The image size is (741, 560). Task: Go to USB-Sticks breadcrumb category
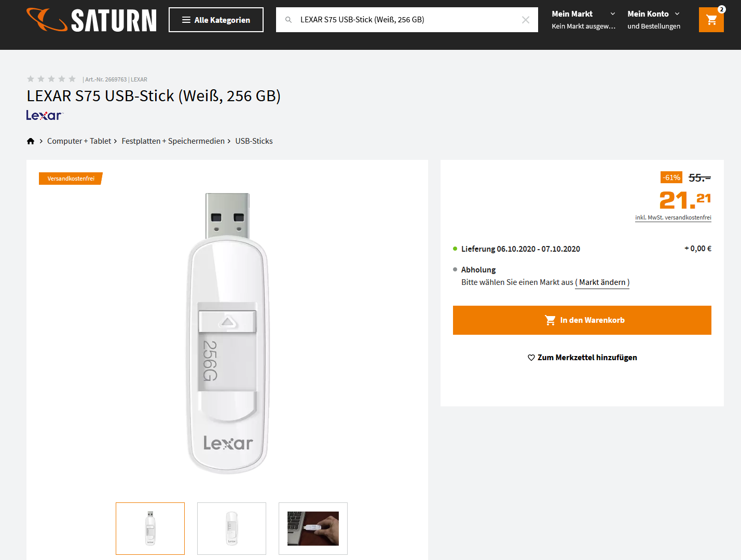pyautogui.click(x=254, y=141)
